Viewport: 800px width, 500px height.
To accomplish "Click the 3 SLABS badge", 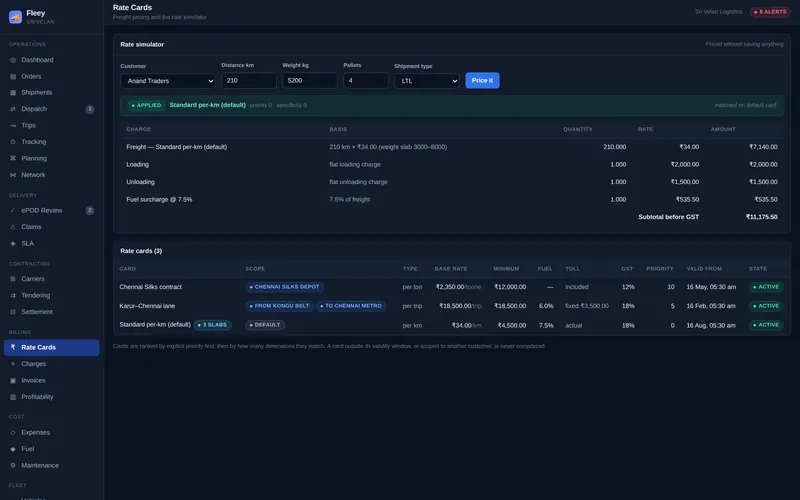I will pyautogui.click(x=212, y=325).
